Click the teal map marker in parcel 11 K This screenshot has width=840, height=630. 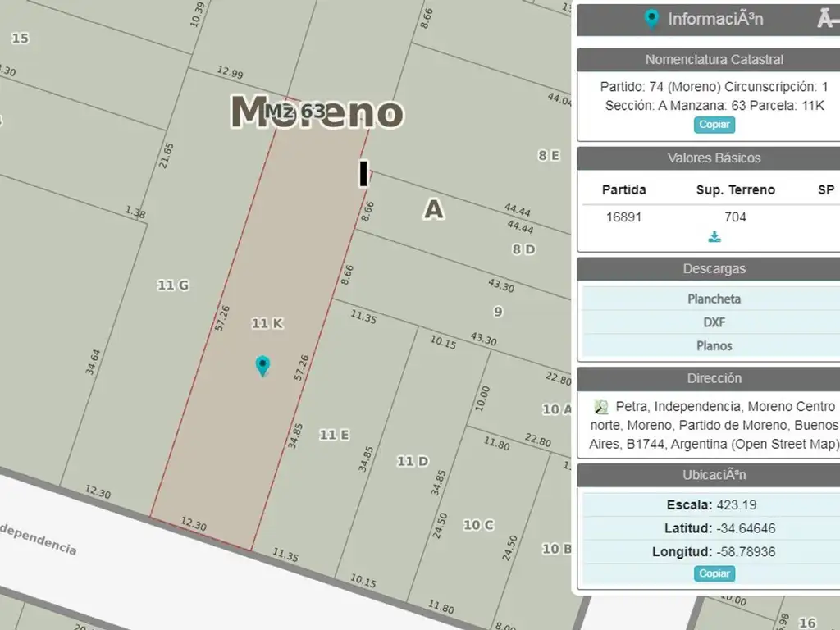tap(262, 365)
